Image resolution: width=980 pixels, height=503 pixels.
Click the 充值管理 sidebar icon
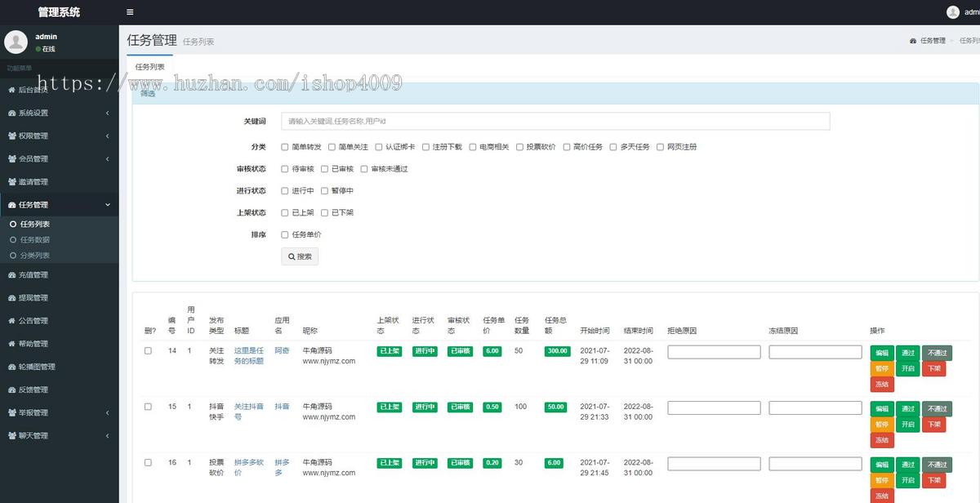[x=12, y=274]
